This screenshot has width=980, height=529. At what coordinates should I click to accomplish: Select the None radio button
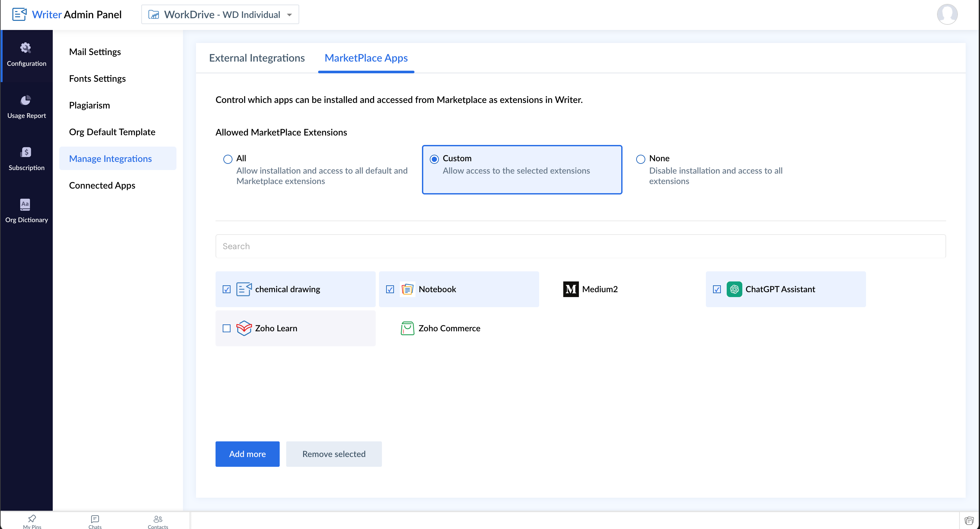click(641, 159)
